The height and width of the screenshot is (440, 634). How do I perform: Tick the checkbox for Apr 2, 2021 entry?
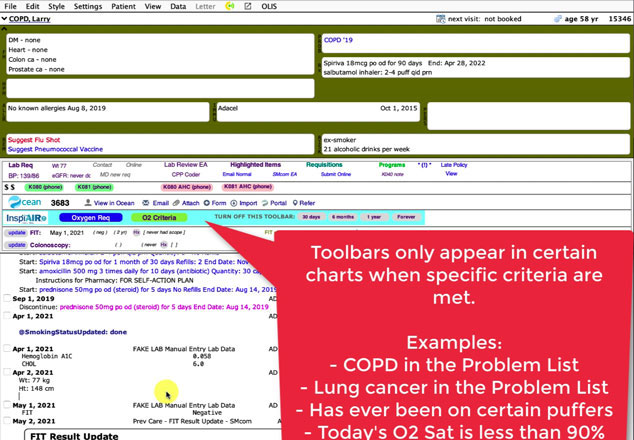7,372
